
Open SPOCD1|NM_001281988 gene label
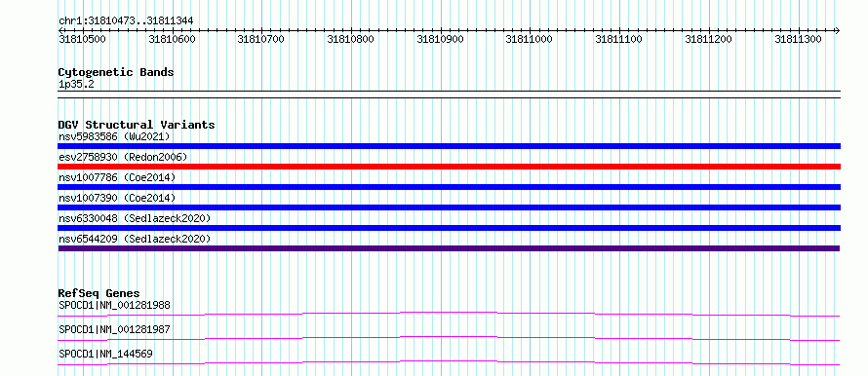tap(114, 305)
